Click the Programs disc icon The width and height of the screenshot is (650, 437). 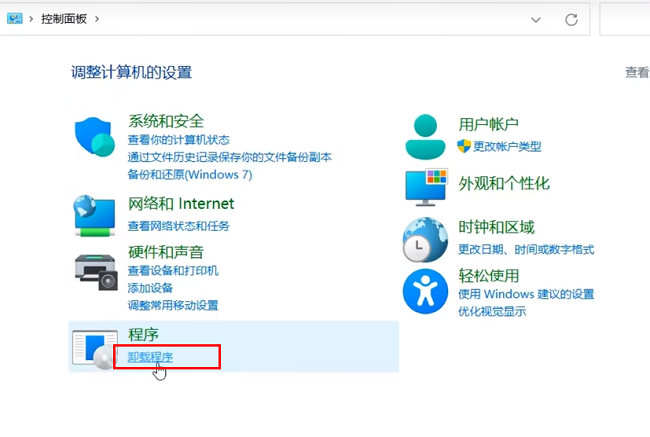tap(95, 349)
